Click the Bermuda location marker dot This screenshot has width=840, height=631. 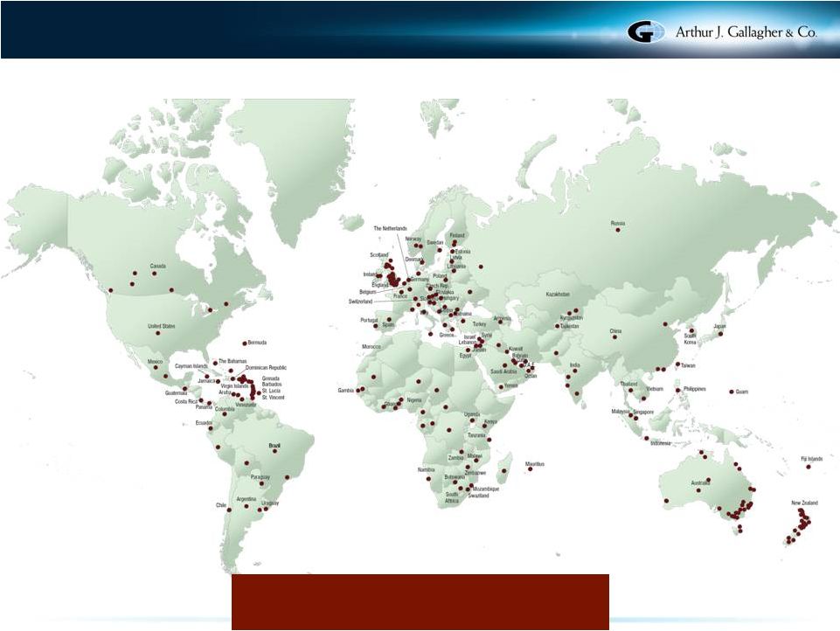coord(244,343)
